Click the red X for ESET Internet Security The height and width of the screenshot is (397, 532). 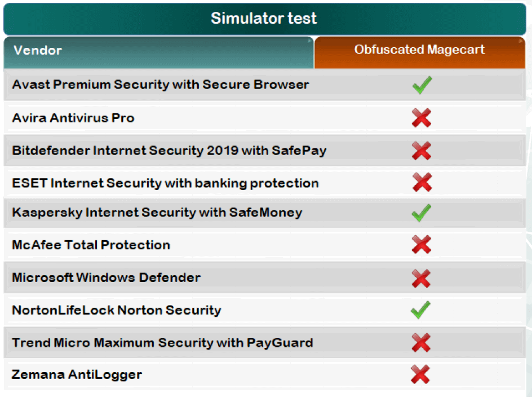point(421,183)
